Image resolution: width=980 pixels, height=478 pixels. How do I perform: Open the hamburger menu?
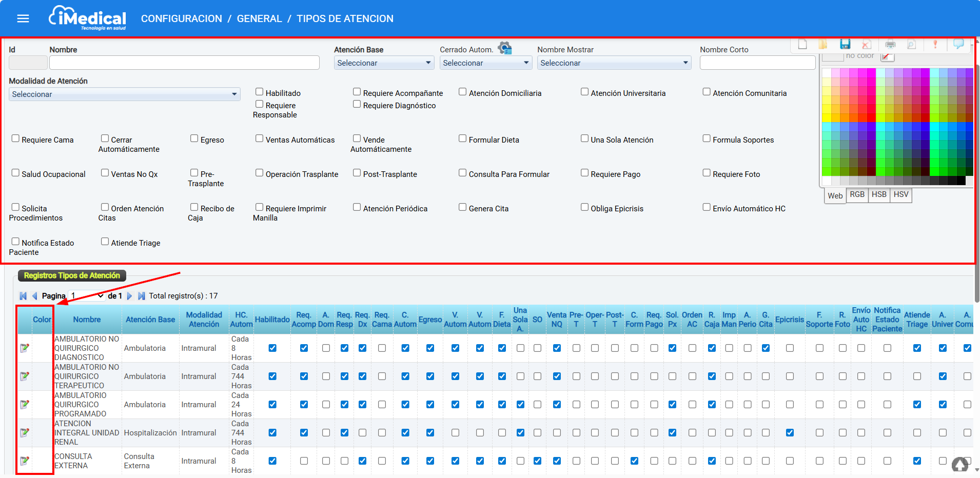point(23,18)
